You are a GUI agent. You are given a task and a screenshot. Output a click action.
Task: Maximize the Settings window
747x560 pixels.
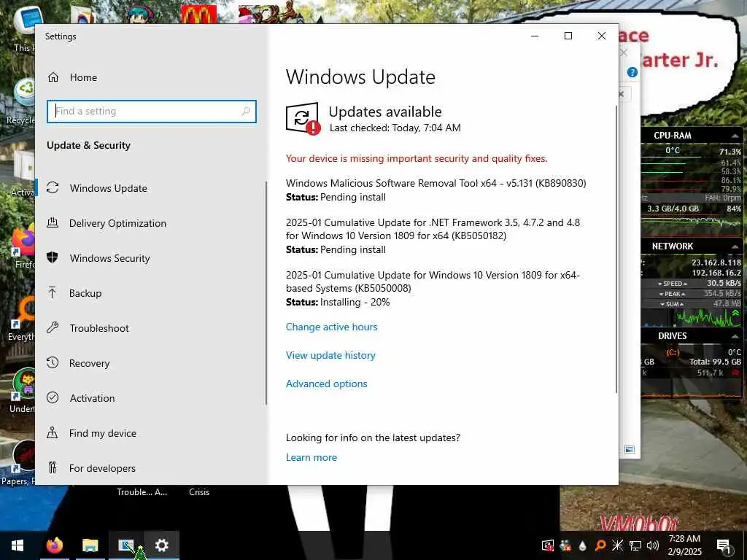(568, 36)
